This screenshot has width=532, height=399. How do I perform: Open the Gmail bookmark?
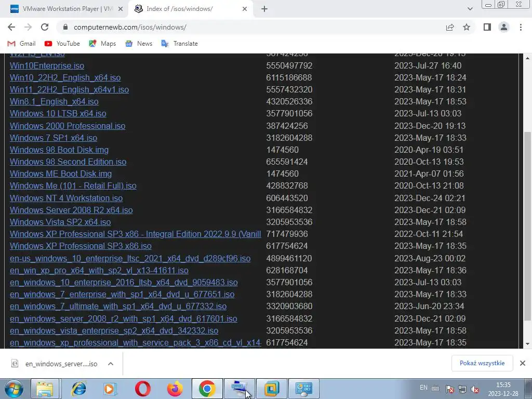point(21,44)
